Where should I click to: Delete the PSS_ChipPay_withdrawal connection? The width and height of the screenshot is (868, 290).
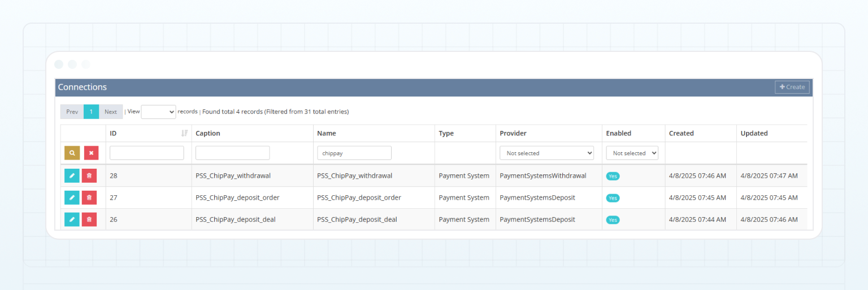click(89, 176)
